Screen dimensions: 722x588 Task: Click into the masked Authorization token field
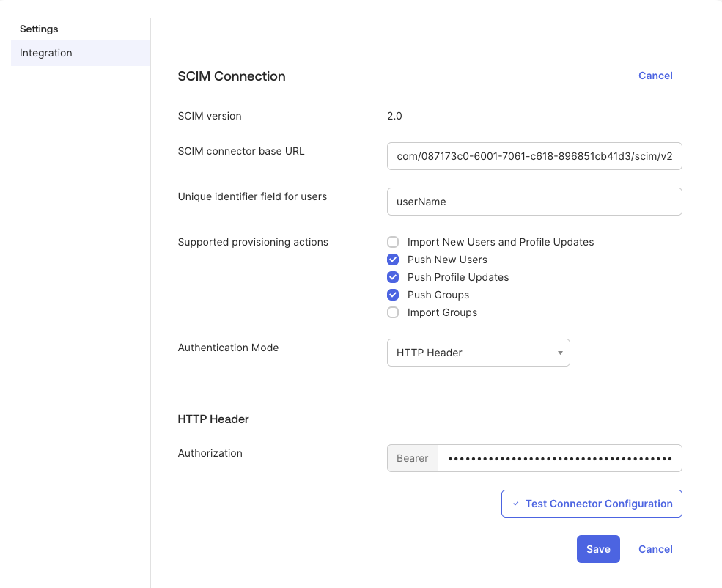tap(560, 458)
